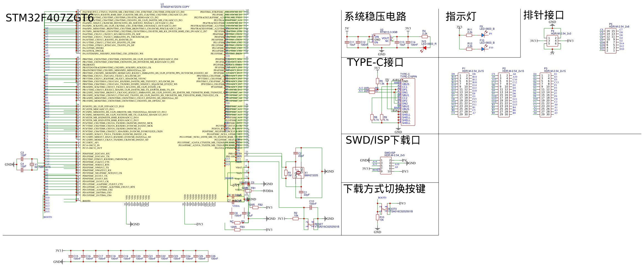Select resistor R12 2.2k in indicator section
This screenshot has width=644, height=267.
pos(469,49)
